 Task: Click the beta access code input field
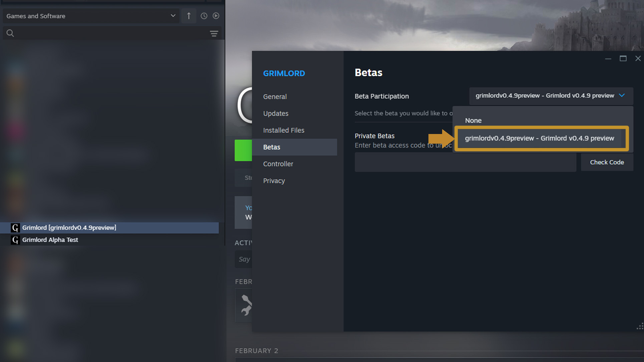click(x=465, y=162)
